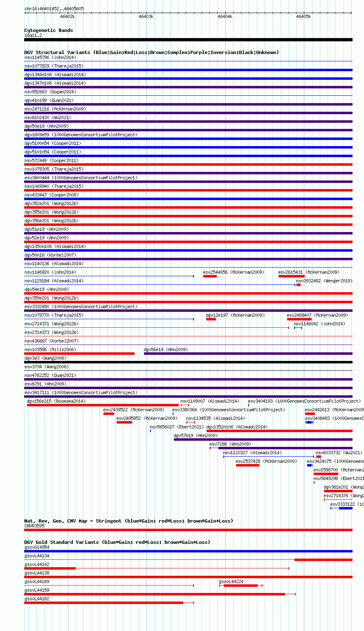The image size is (364, 631).
Task: Select the esv3424075 blue gain bar
Action: click(310, 465)
